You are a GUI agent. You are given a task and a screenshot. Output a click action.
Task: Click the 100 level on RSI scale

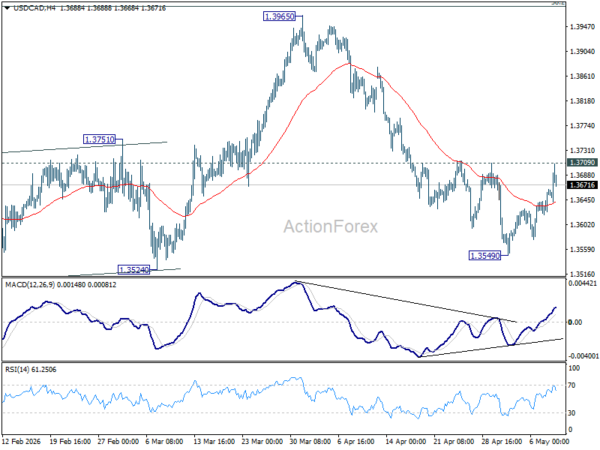574,368
